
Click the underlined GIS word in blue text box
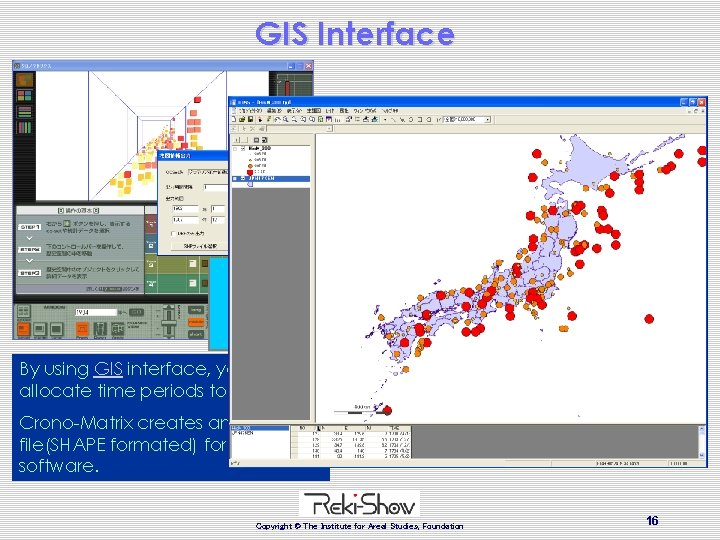tap(108, 369)
